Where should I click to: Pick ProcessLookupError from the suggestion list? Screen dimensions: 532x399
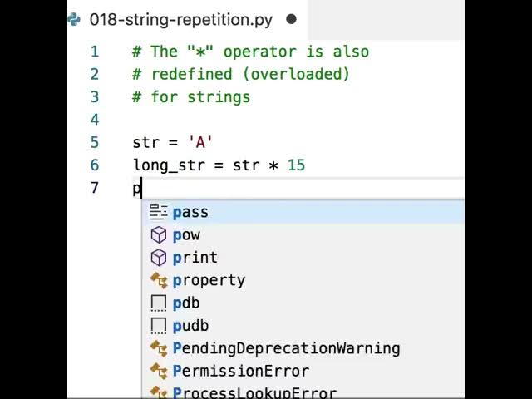click(303, 392)
